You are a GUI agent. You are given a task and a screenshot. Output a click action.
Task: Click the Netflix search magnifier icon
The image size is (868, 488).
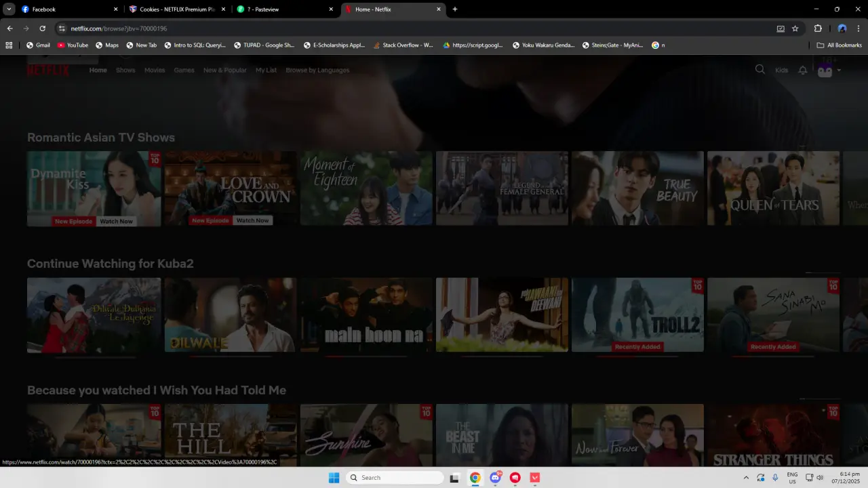759,69
